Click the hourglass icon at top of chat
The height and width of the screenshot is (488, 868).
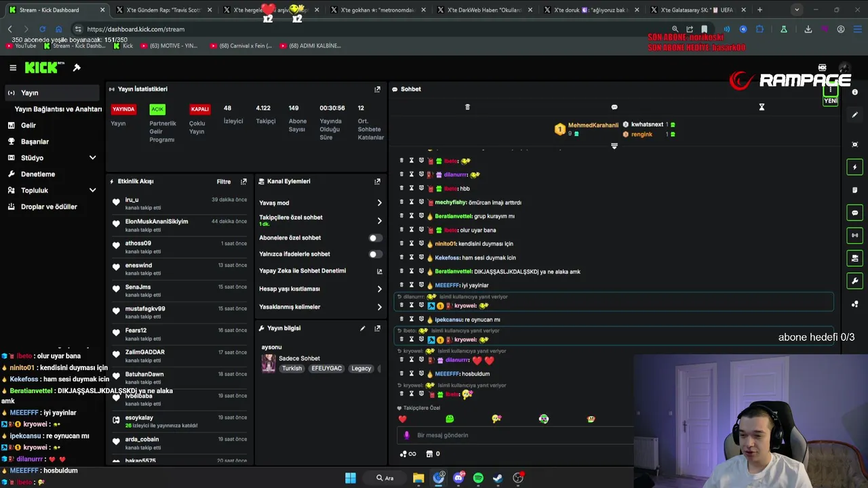click(762, 107)
